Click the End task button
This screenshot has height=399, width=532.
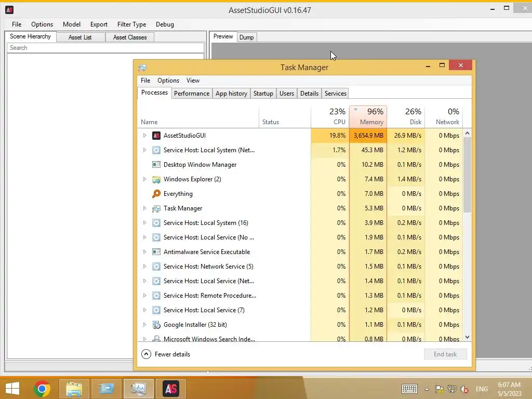(445, 354)
